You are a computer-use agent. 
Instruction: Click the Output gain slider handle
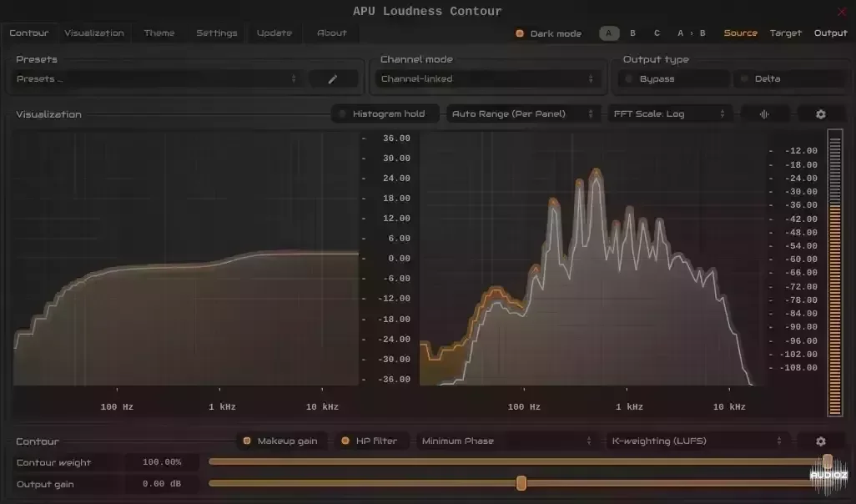521,482
